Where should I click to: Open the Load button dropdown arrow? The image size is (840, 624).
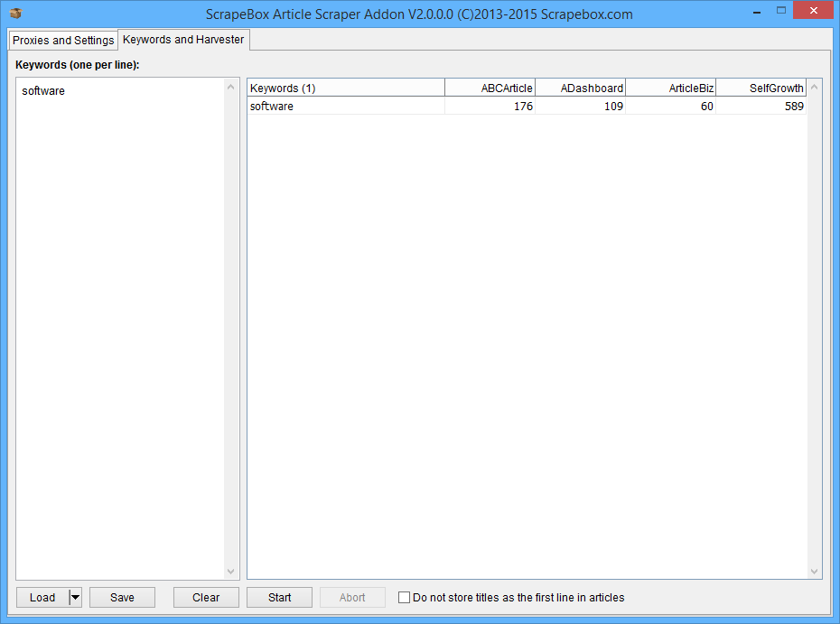coord(75,597)
